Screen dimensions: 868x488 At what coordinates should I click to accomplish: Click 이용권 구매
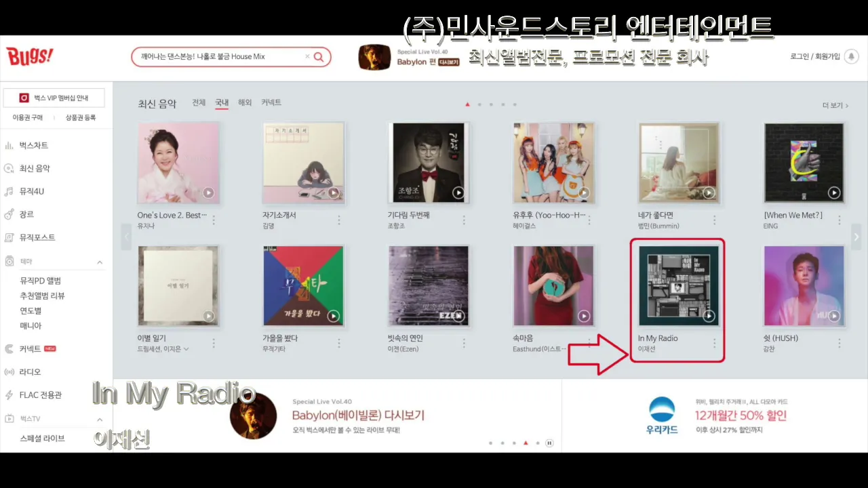pyautogui.click(x=28, y=118)
